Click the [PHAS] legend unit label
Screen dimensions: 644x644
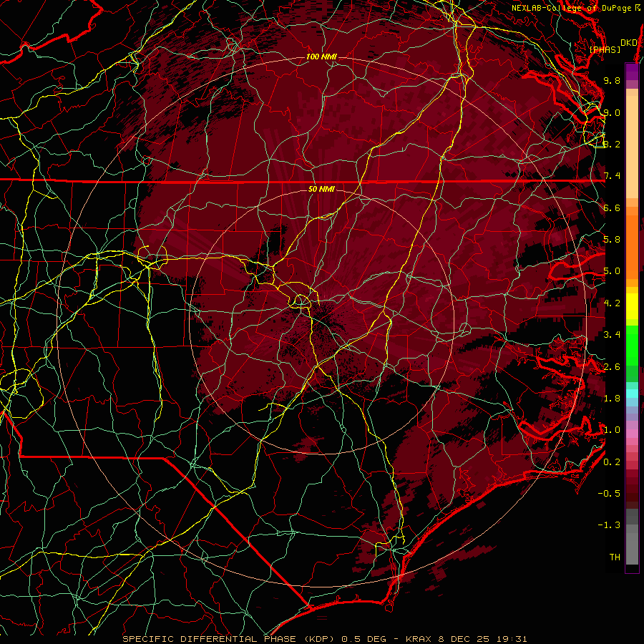point(605,49)
